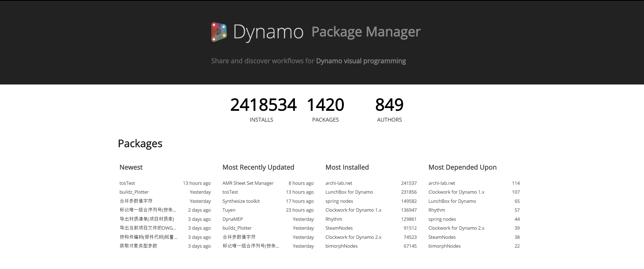This screenshot has width=644, height=269.
Task: Open archi-lab.net in Most Installed
Action: point(339,183)
